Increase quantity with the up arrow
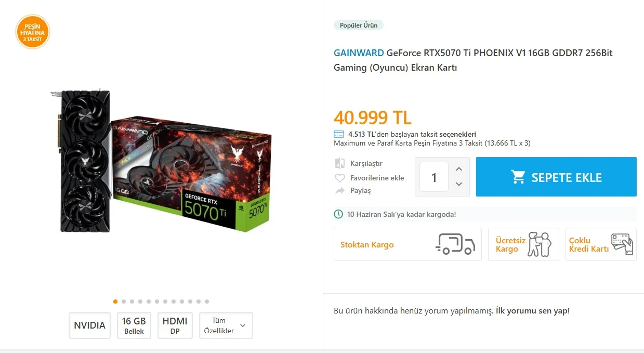The image size is (644, 353). [x=458, y=169]
